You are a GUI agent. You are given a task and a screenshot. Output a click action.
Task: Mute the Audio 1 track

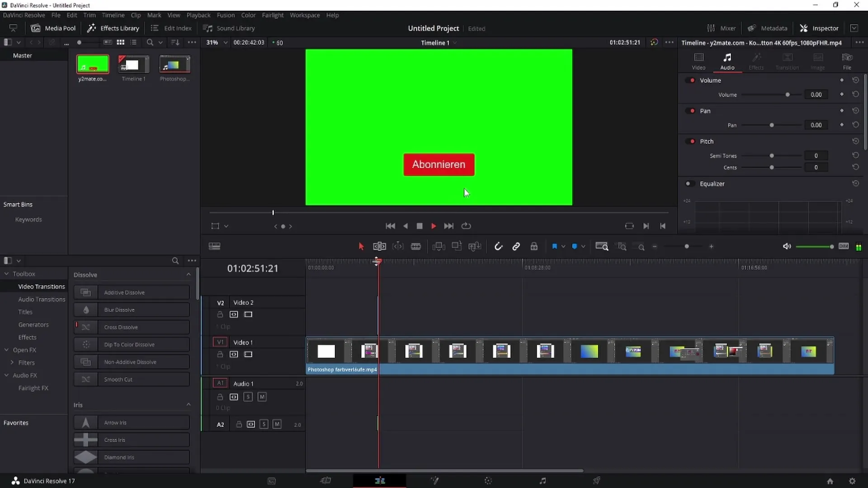click(x=262, y=397)
